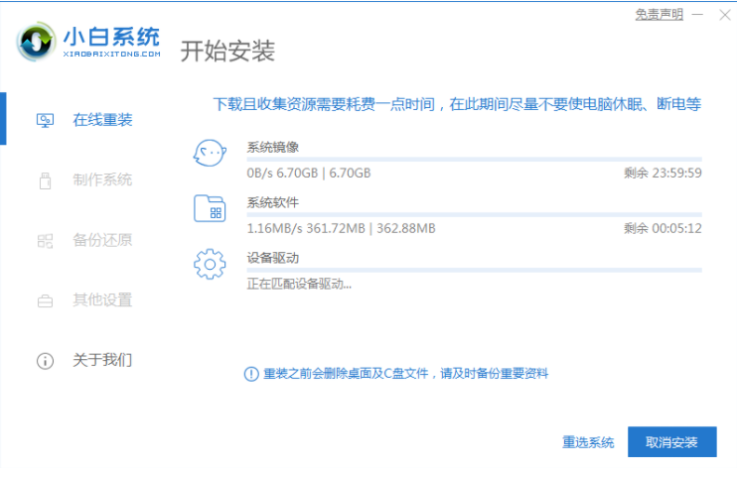The height and width of the screenshot is (486, 740).
Task: Click the 重选系统 button
Action: point(588,442)
